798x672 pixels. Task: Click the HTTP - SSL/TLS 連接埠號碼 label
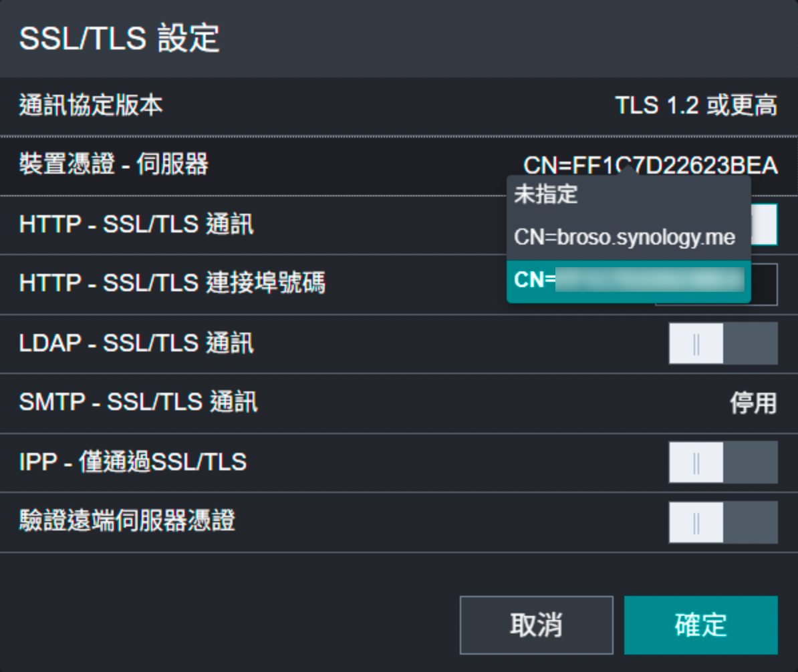coord(172,284)
